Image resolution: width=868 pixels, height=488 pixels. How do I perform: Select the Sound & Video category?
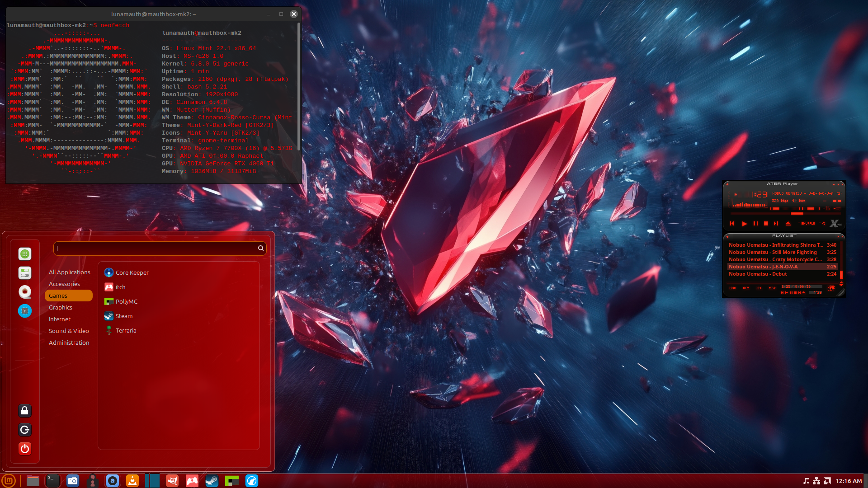click(69, 331)
